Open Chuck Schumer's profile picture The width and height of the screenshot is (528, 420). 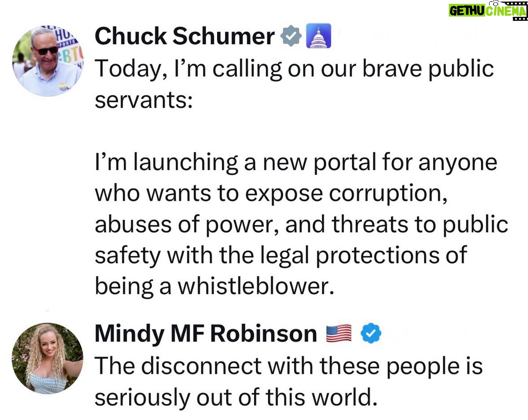point(48,61)
